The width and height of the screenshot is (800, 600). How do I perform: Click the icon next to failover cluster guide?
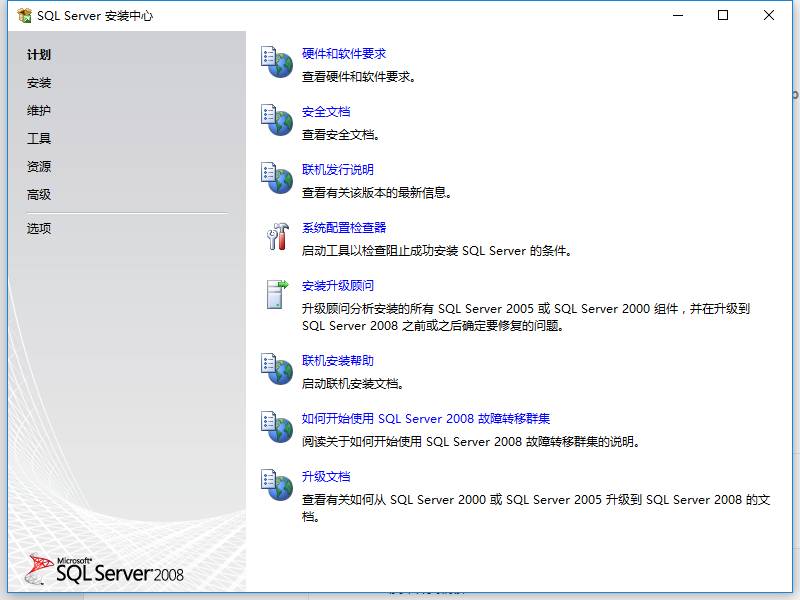click(x=277, y=427)
